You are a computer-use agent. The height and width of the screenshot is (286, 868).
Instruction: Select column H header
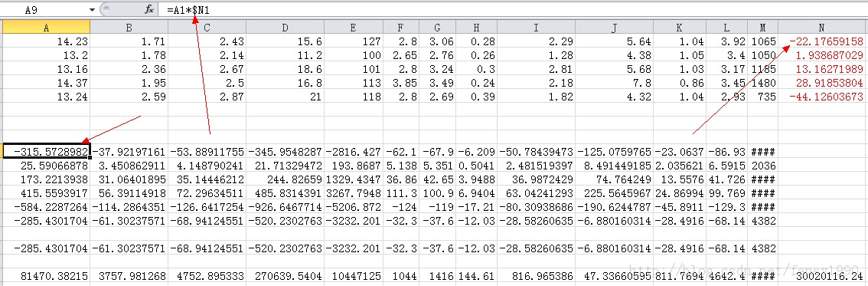tap(477, 28)
